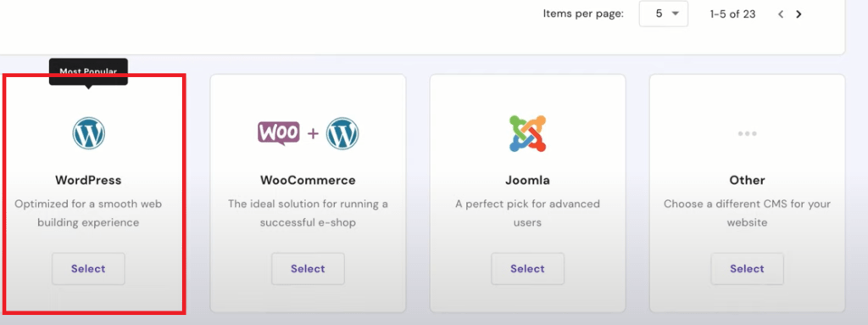868x325 pixels.
Task: Click the Joomla card title
Action: [x=527, y=180]
